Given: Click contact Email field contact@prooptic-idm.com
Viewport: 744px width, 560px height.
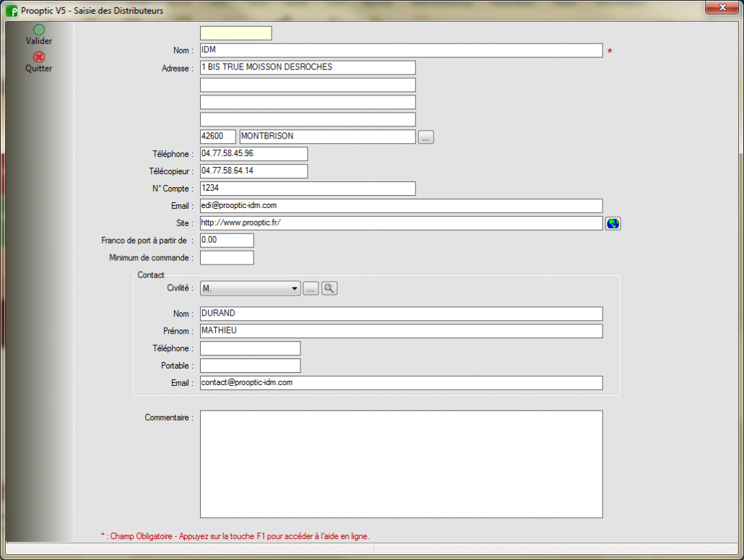Looking at the screenshot, I should [x=402, y=383].
